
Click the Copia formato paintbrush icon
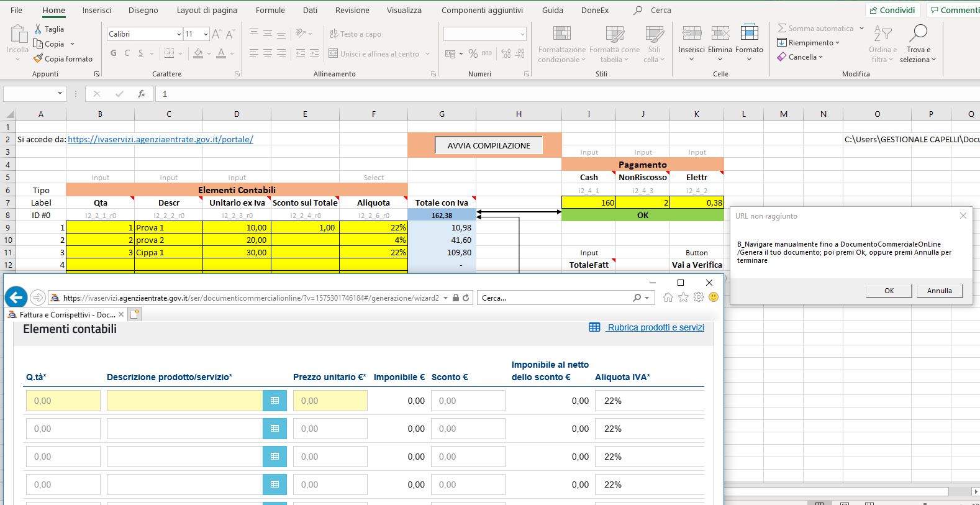click(38, 58)
